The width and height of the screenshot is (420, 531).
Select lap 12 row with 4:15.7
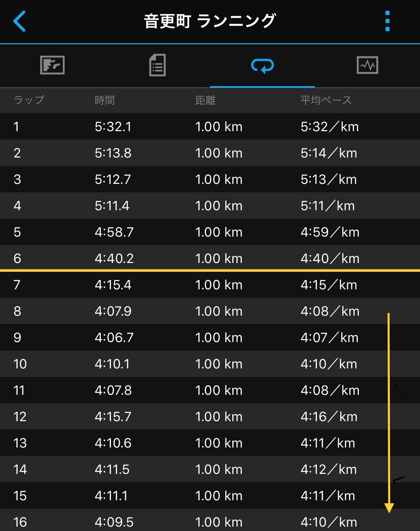point(210,416)
